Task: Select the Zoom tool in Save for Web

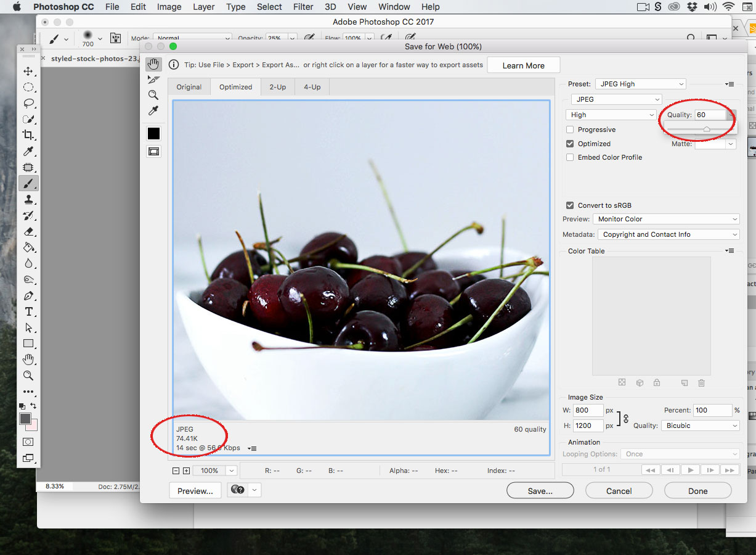Action: pyautogui.click(x=153, y=95)
